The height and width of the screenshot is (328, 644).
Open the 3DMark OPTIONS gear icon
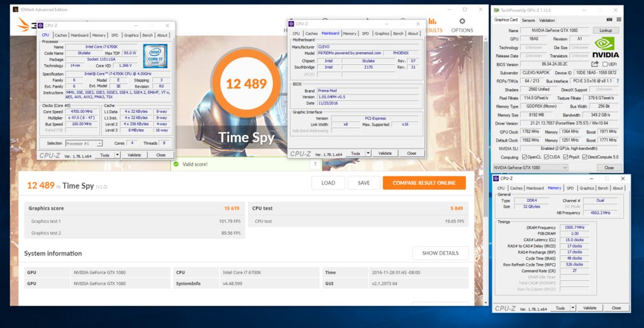(462, 21)
